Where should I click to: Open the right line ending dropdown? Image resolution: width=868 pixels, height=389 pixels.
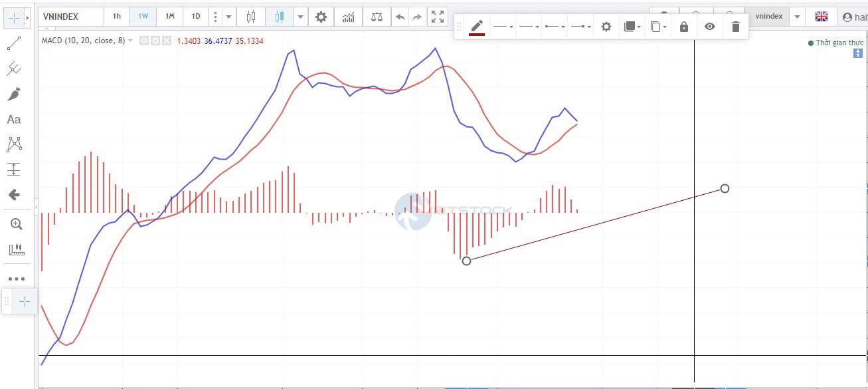click(x=580, y=27)
